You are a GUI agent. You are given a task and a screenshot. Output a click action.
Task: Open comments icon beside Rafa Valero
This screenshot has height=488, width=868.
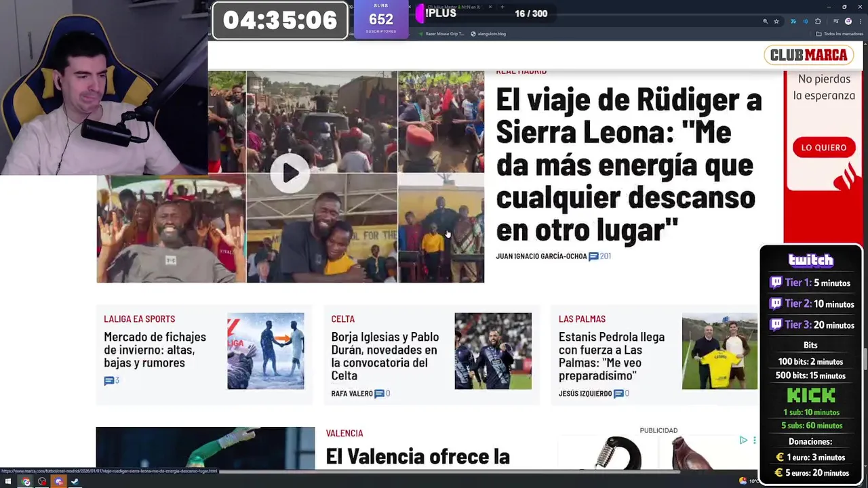click(379, 394)
